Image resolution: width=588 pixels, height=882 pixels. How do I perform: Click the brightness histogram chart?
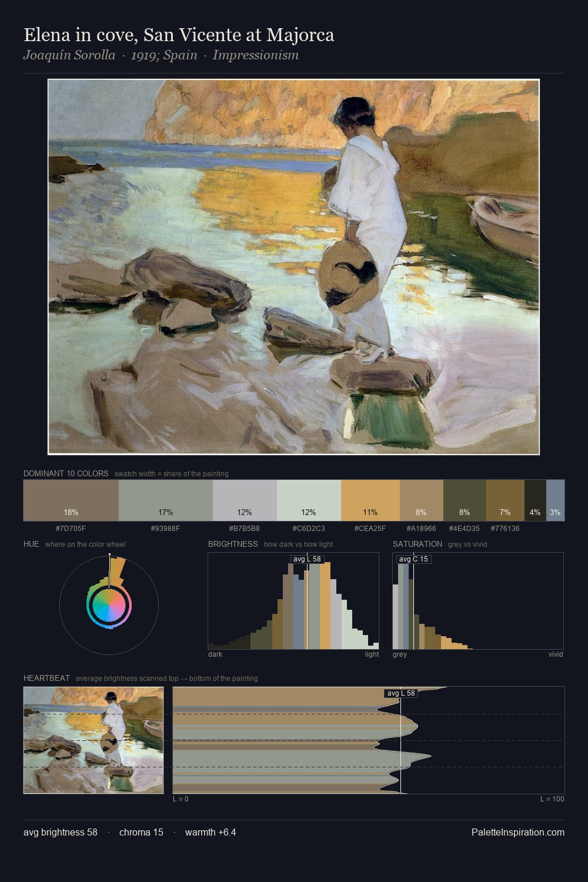pos(293,601)
